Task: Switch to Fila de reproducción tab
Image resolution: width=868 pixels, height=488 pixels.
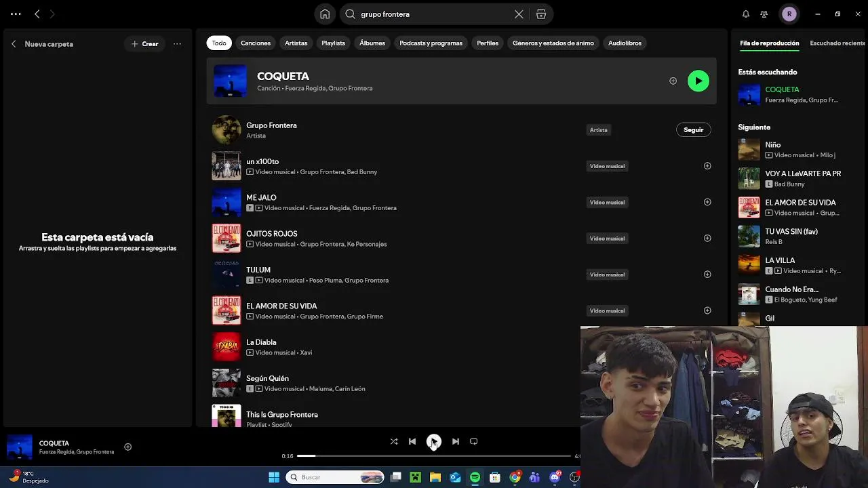Action: click(769, 43)
